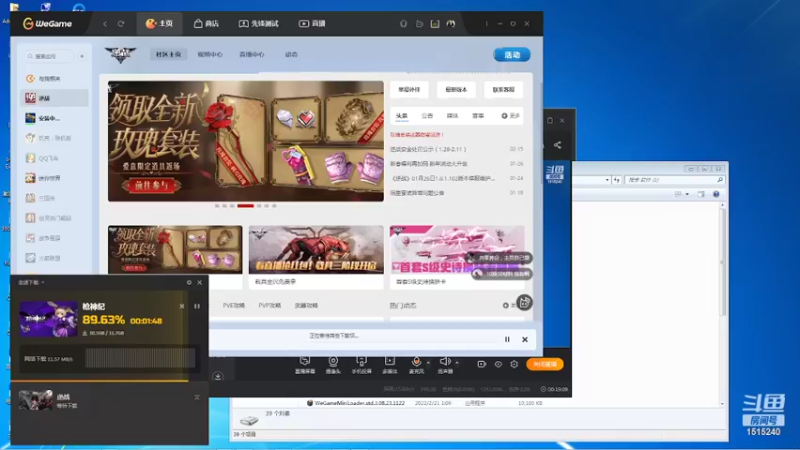This screenshot has height=450, width=800.
Task: Pause the 枪神纪 download
Action: click(x=197, y=306)
